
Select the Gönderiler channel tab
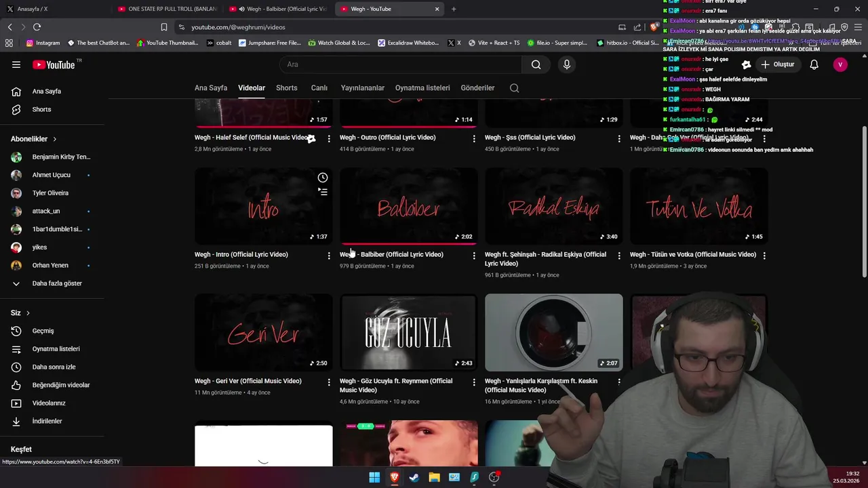click(x=477, y=88)
